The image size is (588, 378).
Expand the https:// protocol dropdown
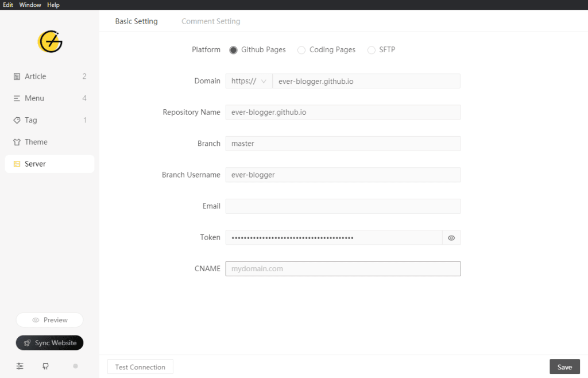(249, 81)
